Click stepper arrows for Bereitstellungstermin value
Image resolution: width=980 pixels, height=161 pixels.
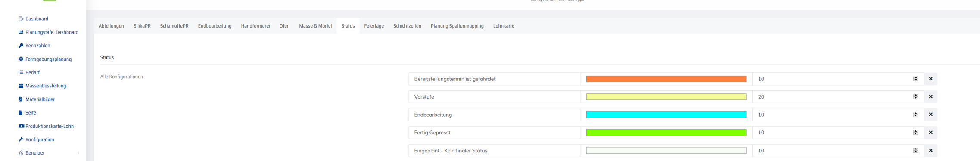click(915, 79)
